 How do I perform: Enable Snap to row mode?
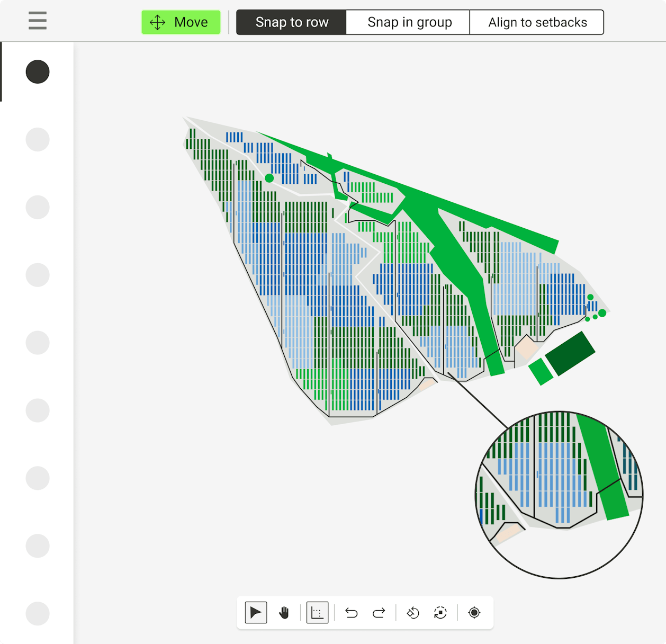(292, 22)
